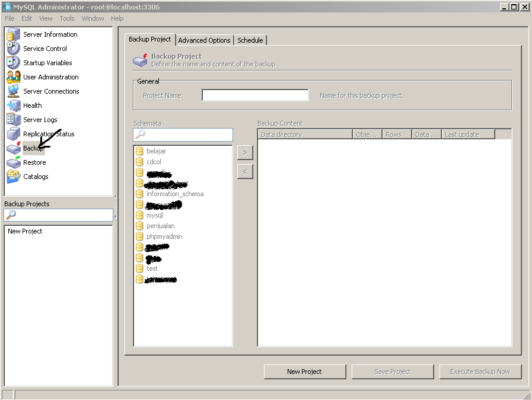This screenshot has width=532, height=400.
Task: Open the Health pulse icon
Action: [14, 105]
